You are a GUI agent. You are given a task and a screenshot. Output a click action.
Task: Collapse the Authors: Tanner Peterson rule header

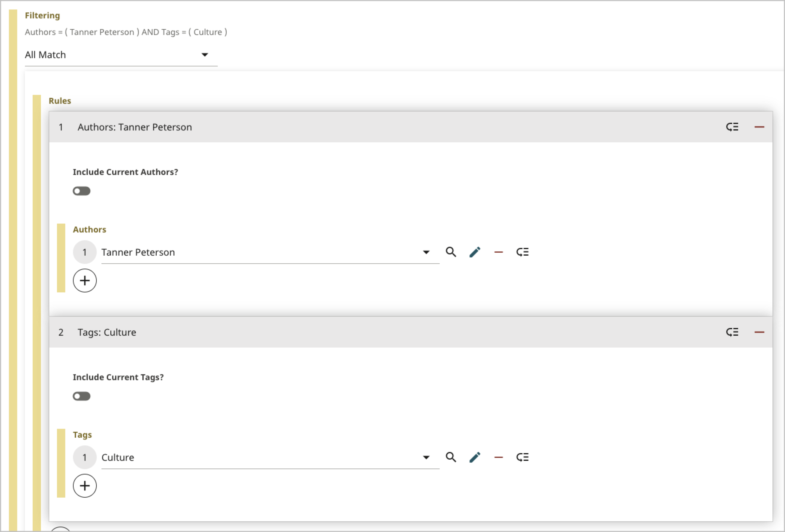pyautogui.click(x=134, y=127)
